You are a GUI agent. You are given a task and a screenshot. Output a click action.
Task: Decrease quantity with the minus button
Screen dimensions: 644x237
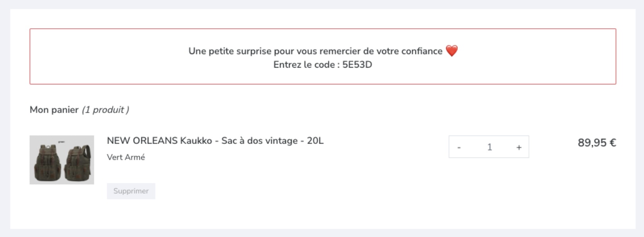pyautogui.click(x=459, y=147)
